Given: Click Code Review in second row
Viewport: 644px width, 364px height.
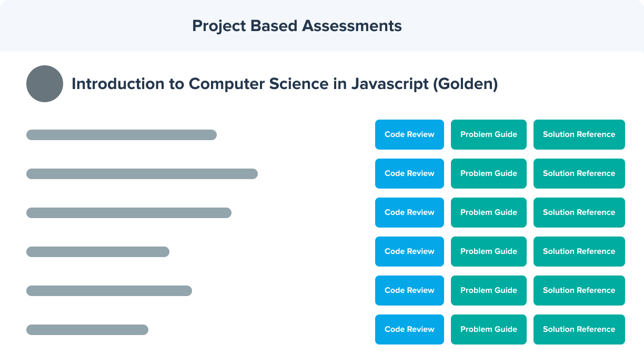Looking at the screenshot, I should (x=409, y=173).
